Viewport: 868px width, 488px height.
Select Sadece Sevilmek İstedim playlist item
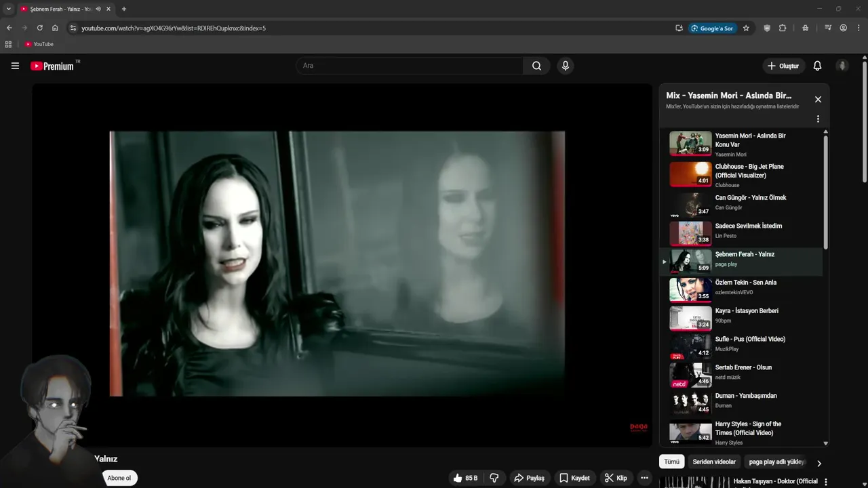pos(741,232)
